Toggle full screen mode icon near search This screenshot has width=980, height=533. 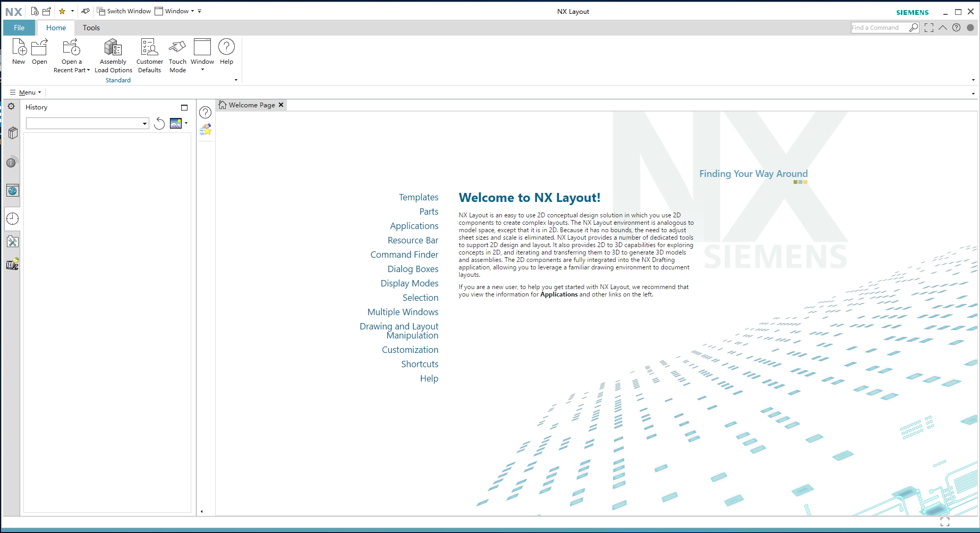pyautogui.click(x=929, y=28)
